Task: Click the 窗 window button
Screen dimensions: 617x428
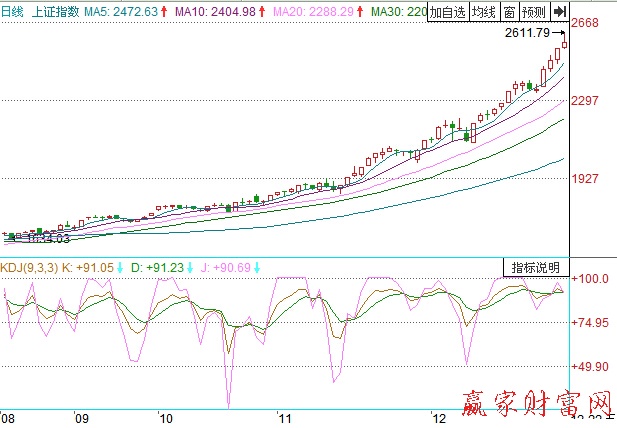Action: (x=509, y=12)
